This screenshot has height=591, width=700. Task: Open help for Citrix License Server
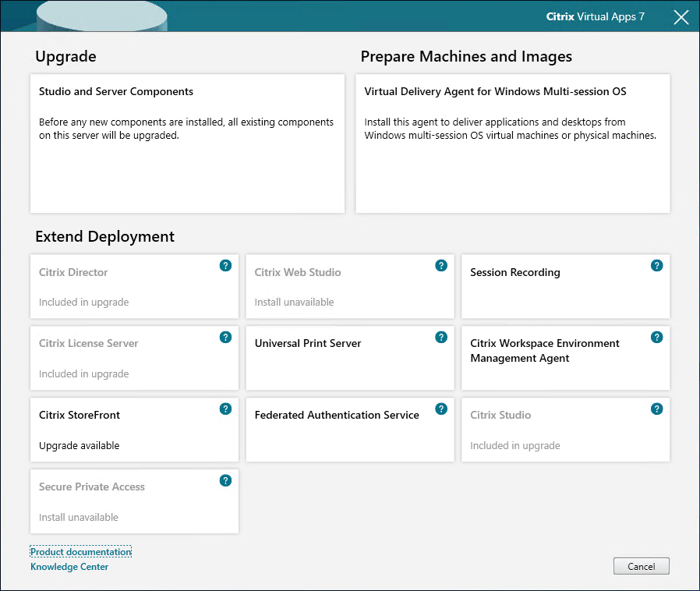225,337
